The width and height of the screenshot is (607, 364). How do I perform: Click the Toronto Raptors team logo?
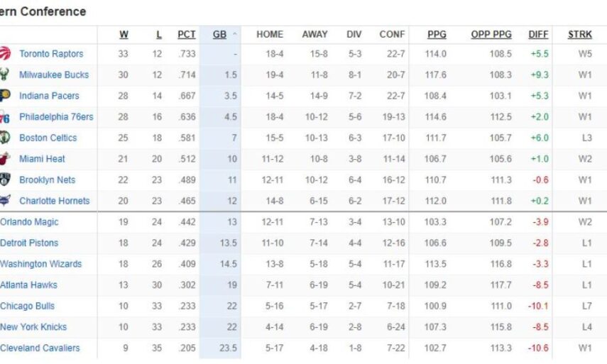click(x=6, y=54)
